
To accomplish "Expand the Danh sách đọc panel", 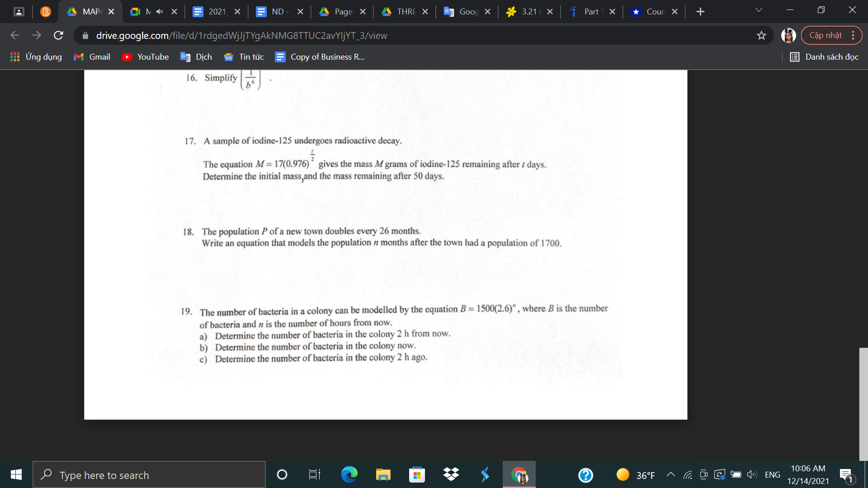I will 824,57.
